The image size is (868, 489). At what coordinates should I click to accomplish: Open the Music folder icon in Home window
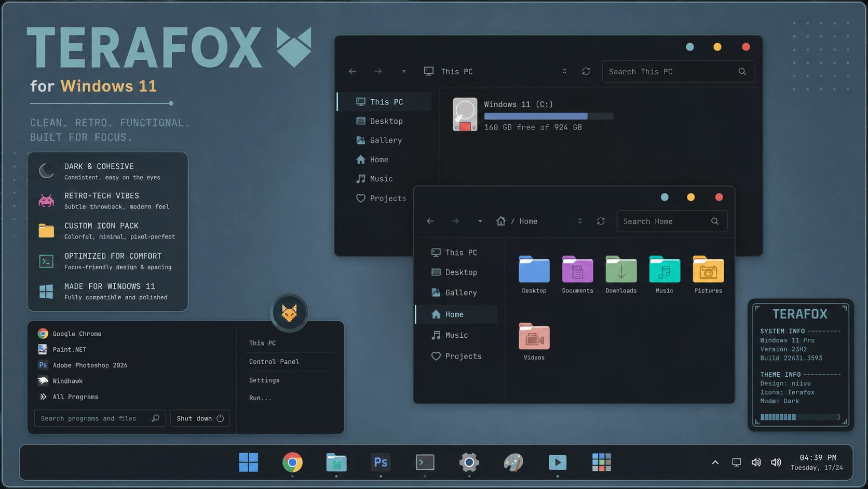click(x=664, y=274)
